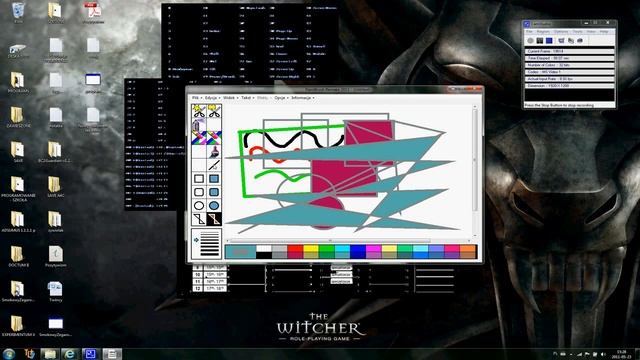Open the DOCTUM II desktop folder
Viewport: 640px width, 360px height.
coord(18,256)
